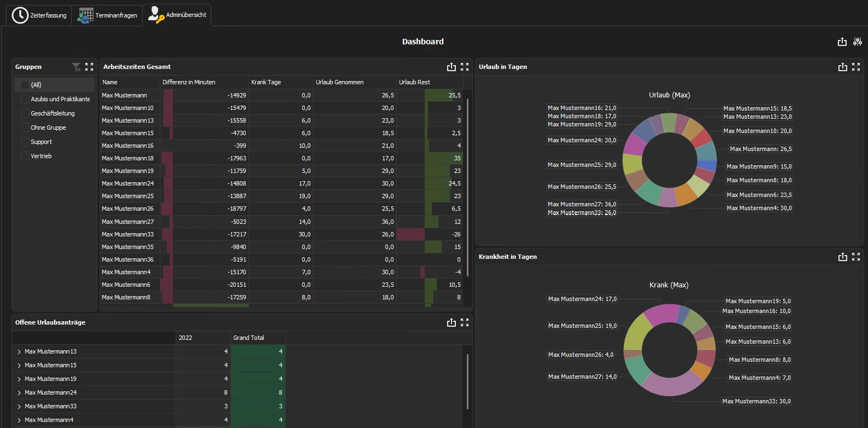
Task: Export the Arbeitszeiten Gesamt panel
Action: click(452, 67)
